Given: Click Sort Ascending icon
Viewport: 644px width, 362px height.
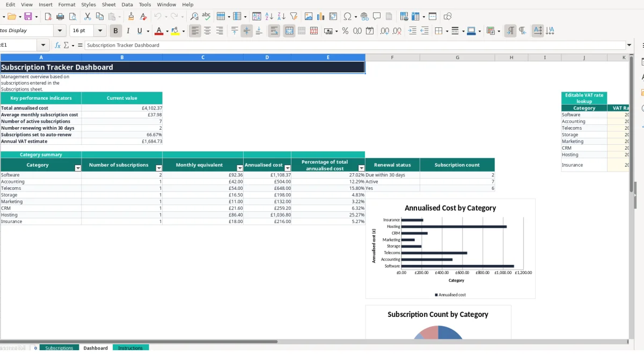Looking at the screenshot, I should click(269, 17).
